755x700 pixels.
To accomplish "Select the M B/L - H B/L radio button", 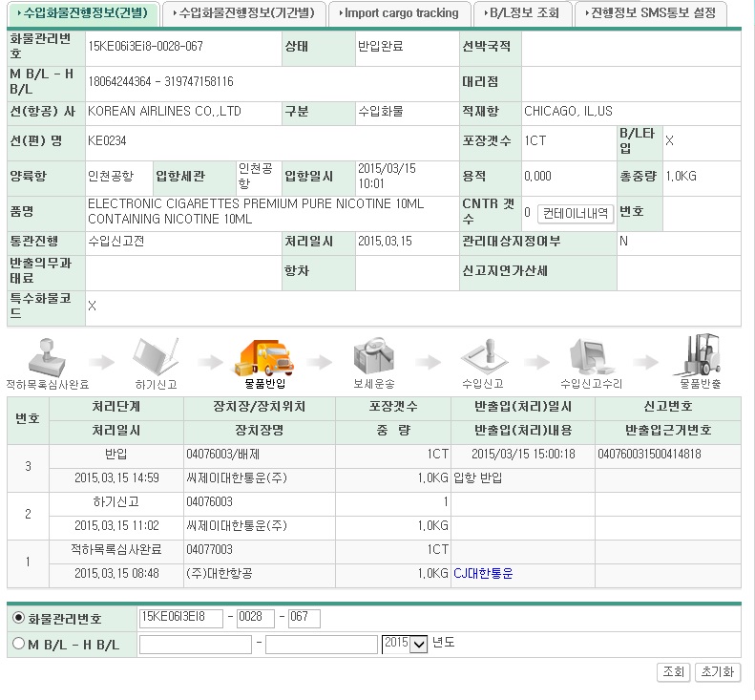I will [x=19, y=643].
